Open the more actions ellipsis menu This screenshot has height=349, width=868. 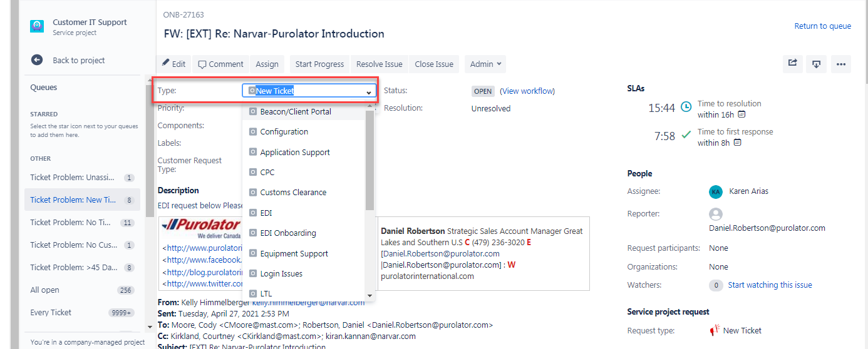click(x=841, y=64)
